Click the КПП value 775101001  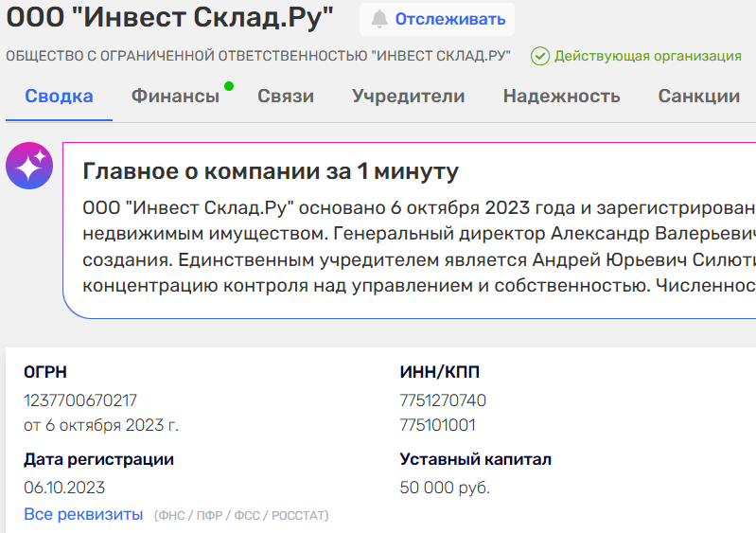click(438, 425)
